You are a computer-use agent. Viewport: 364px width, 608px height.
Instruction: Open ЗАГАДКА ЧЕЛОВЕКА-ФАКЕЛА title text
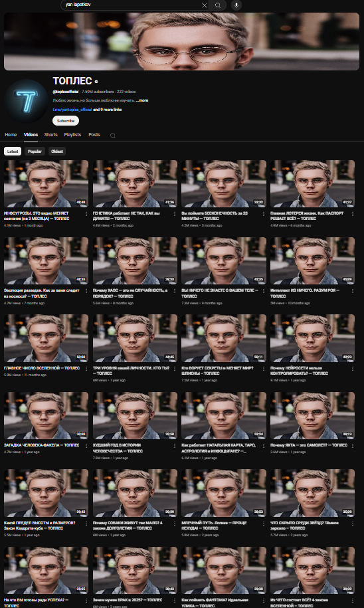coord(41,445)
